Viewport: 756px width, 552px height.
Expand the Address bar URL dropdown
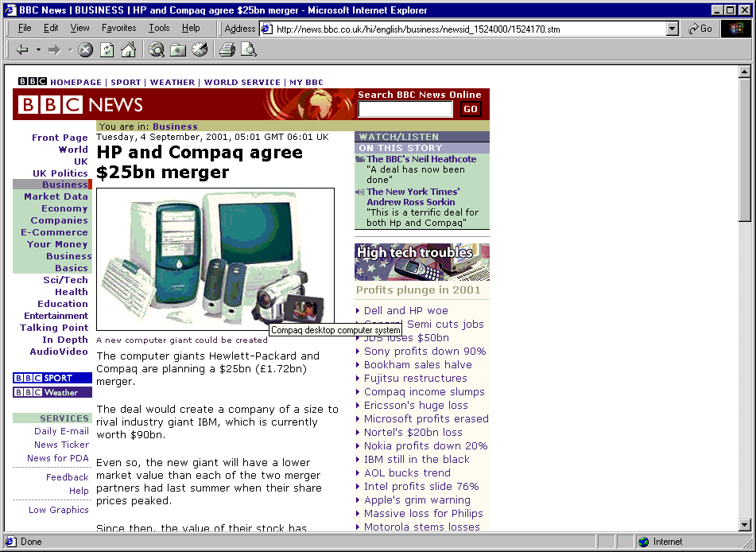click(x=673, y=29)
